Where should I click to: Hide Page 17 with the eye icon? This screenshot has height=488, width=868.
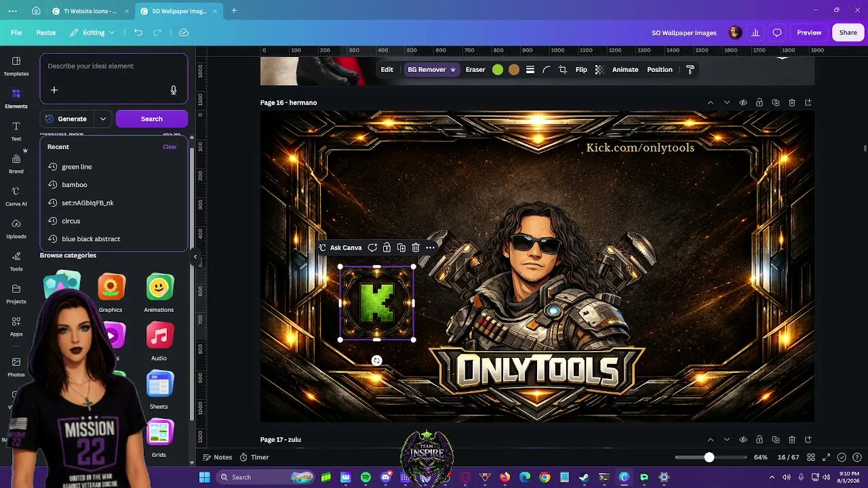[743, 440]
